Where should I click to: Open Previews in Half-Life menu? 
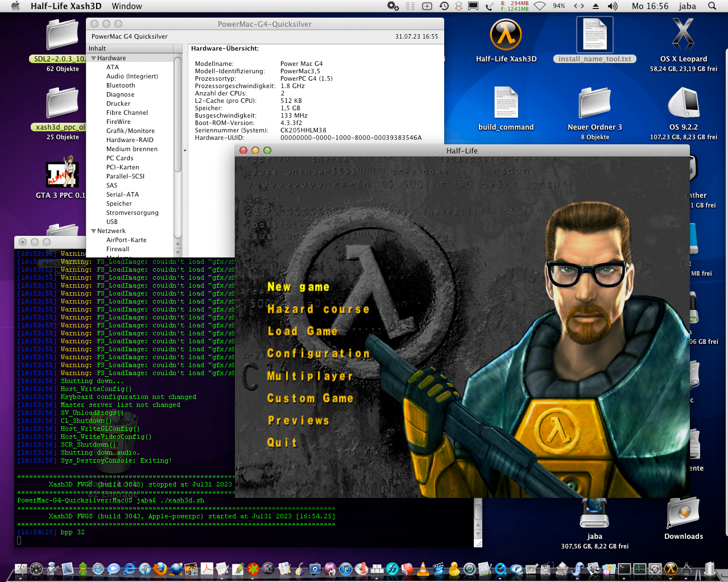coord(299,421)
